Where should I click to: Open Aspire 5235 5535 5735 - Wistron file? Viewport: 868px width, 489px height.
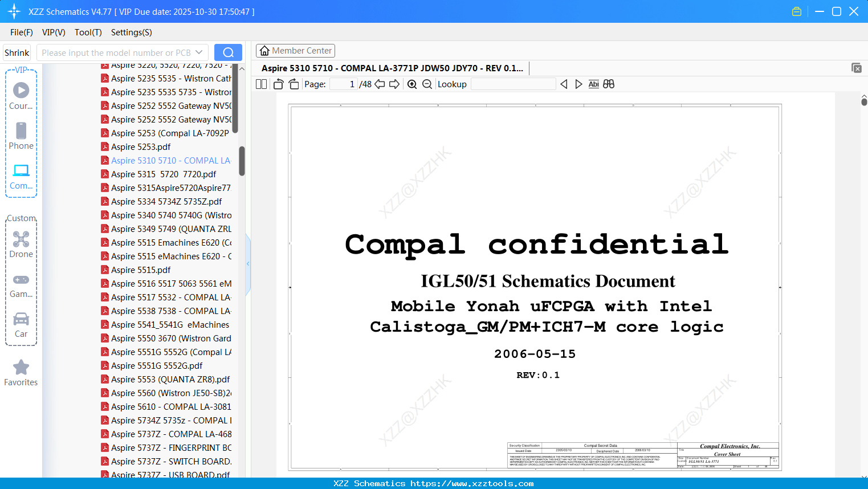coord(166,92)
